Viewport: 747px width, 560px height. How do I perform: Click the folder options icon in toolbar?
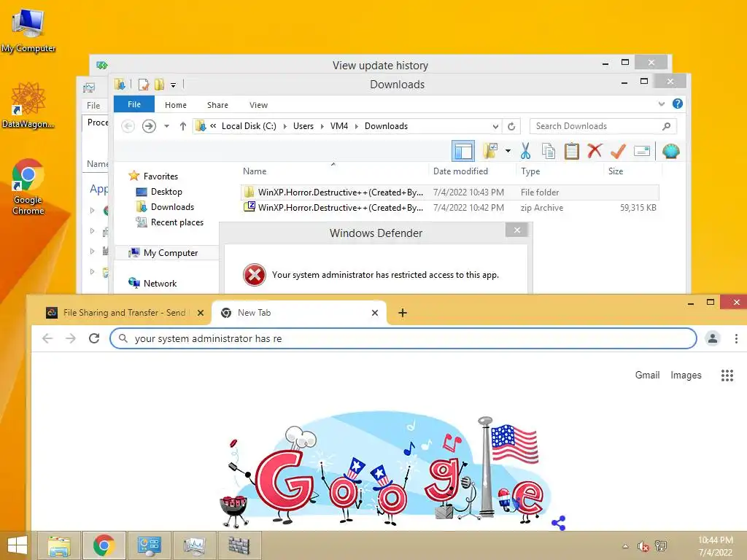point(490,152)
